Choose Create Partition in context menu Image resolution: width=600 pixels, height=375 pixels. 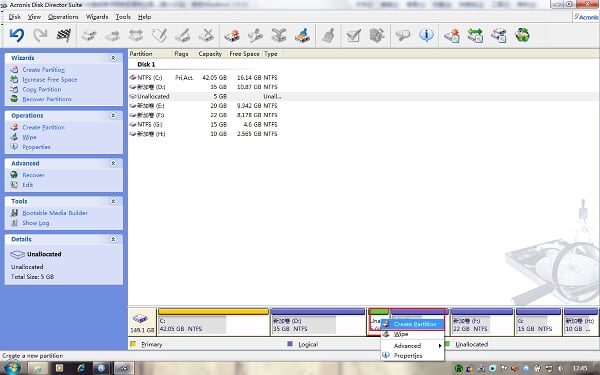pos(412,324)
